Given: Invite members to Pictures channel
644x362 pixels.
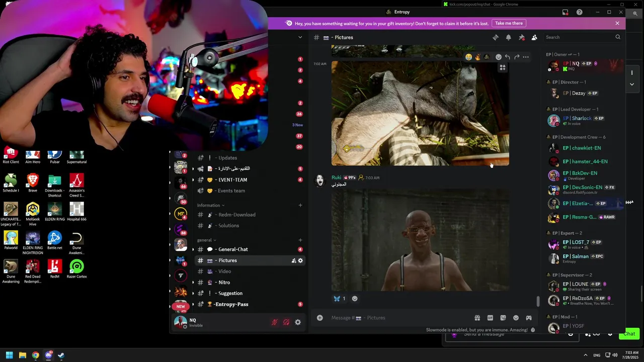Looking at the screenshot, I should pos(294,260).
